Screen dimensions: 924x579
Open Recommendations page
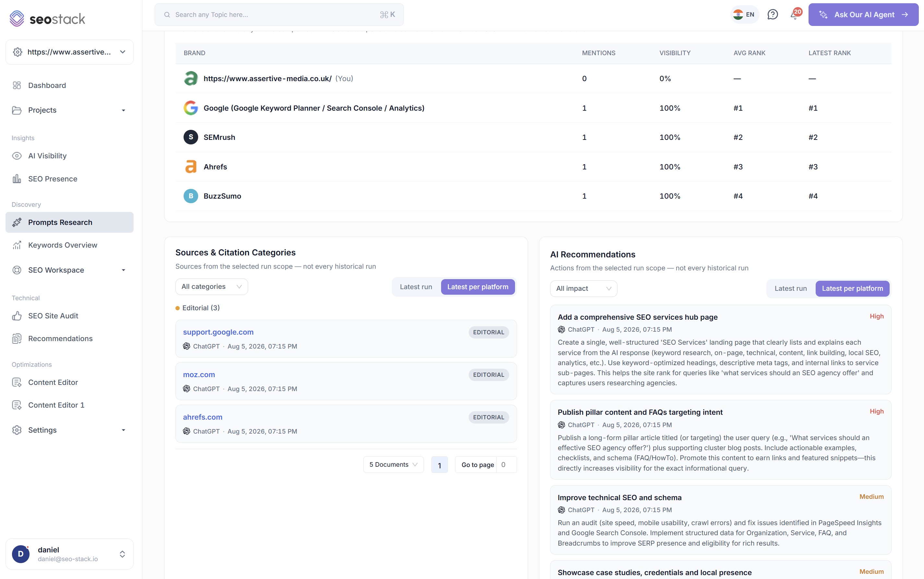[70, 339]
